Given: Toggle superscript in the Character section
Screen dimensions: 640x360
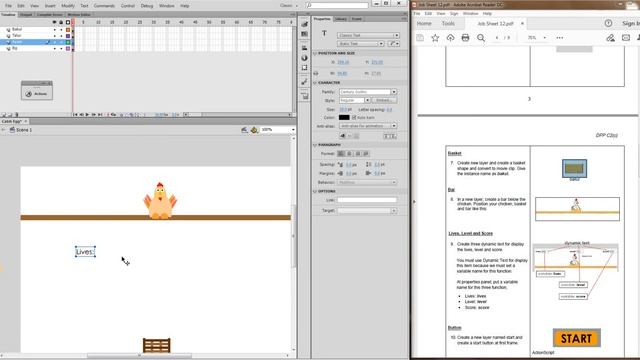Looking at the screenshot, I should (387, 136).
